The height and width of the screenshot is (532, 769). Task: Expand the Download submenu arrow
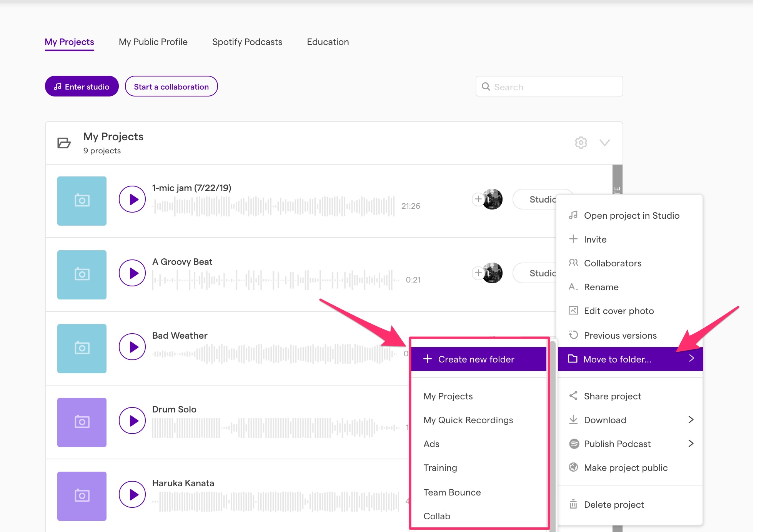[x=692, y=420]
